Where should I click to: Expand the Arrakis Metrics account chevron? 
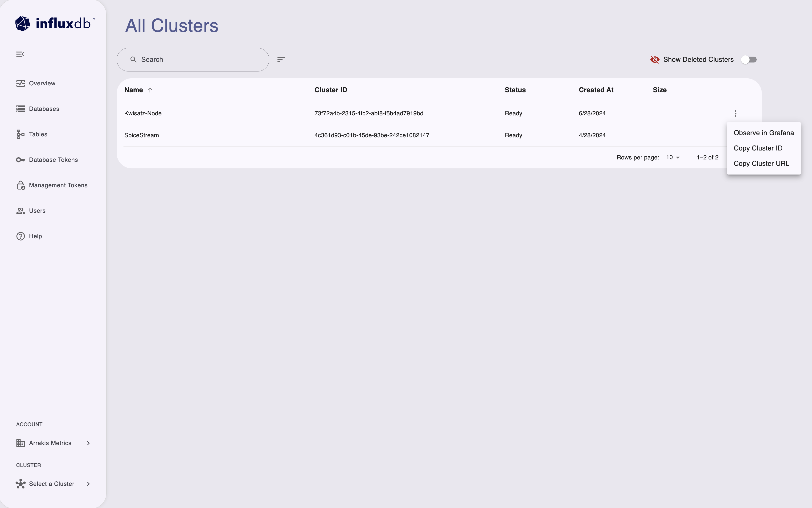click(88, 443)
